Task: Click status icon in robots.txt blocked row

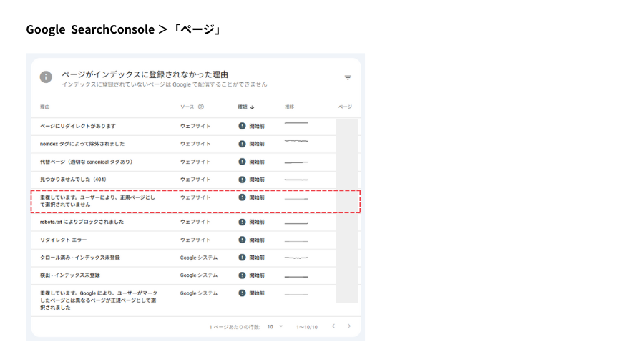Action: 242,222
